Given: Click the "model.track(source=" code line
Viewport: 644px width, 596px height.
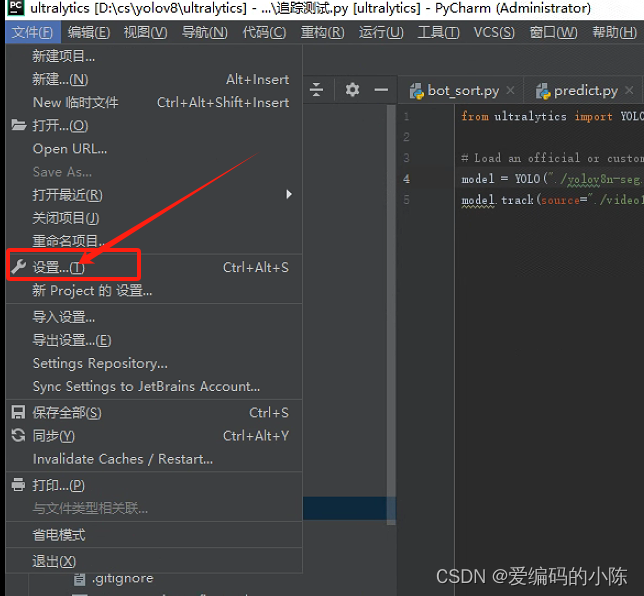Looking at the screenshot, I should [550, 200].
